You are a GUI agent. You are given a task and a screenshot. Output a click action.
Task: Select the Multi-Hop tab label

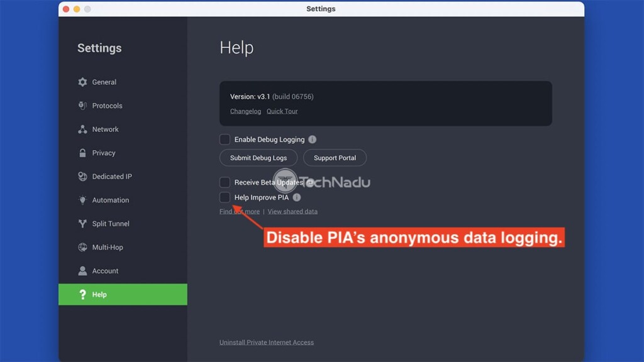pyautogui.click(x=108, y=247)
